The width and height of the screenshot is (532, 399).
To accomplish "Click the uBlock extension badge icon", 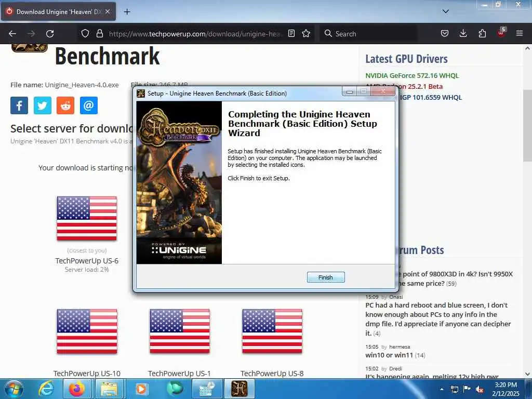I will pyautogui.click(x=501, y=33).
